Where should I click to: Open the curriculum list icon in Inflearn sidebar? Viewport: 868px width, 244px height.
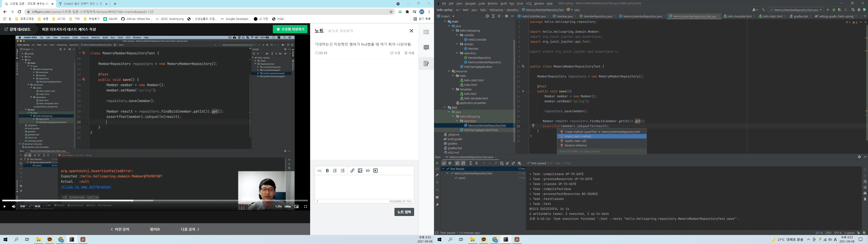pos(426,32)
